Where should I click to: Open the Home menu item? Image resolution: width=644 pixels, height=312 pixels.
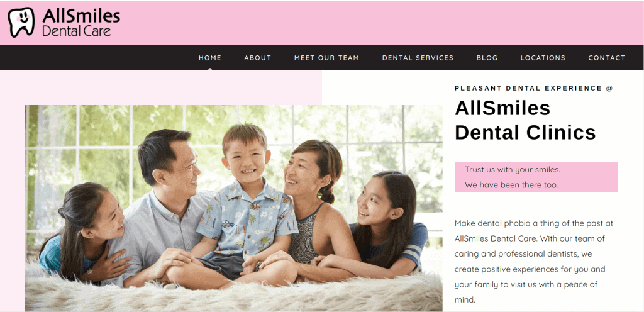coord(210,58)
